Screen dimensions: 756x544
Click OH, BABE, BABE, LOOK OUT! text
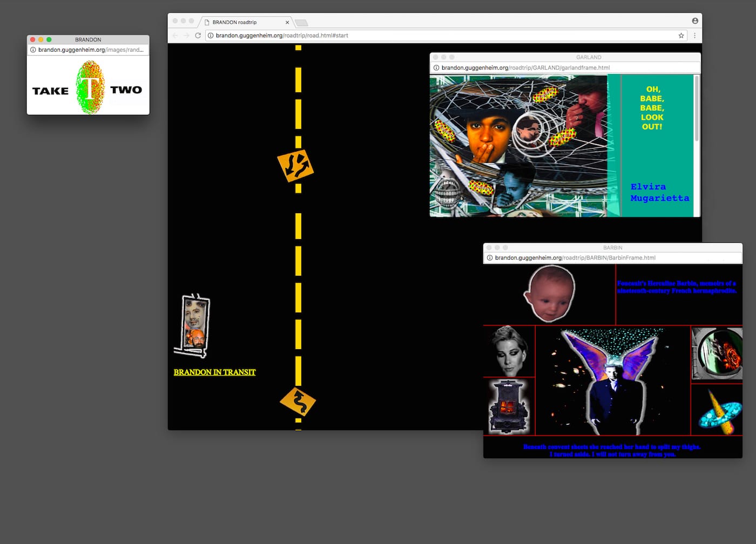652,108
